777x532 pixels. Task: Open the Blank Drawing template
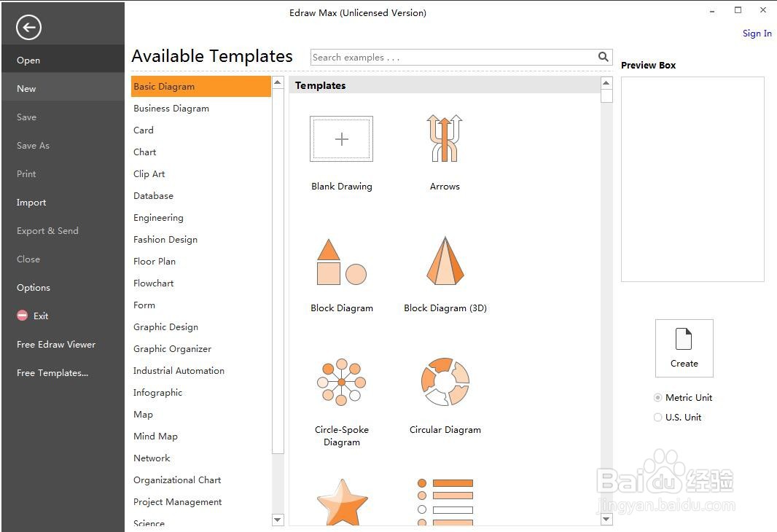341,138
